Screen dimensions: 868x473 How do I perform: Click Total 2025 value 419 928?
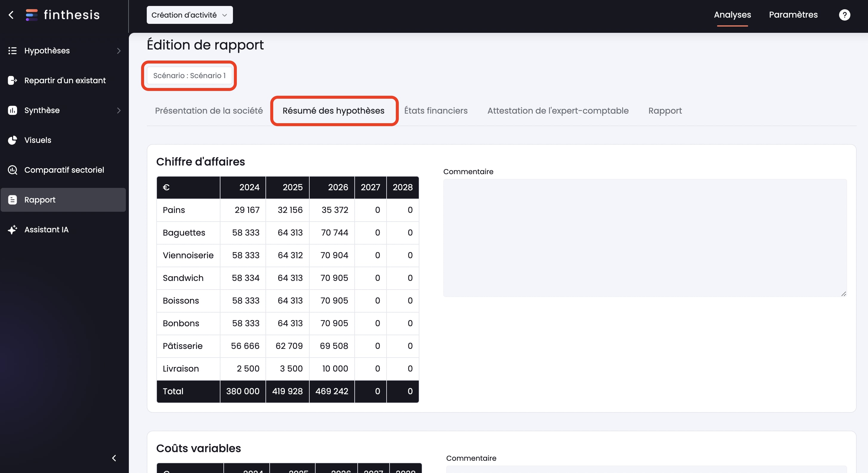pyautogui.click(x=288, y=391)
